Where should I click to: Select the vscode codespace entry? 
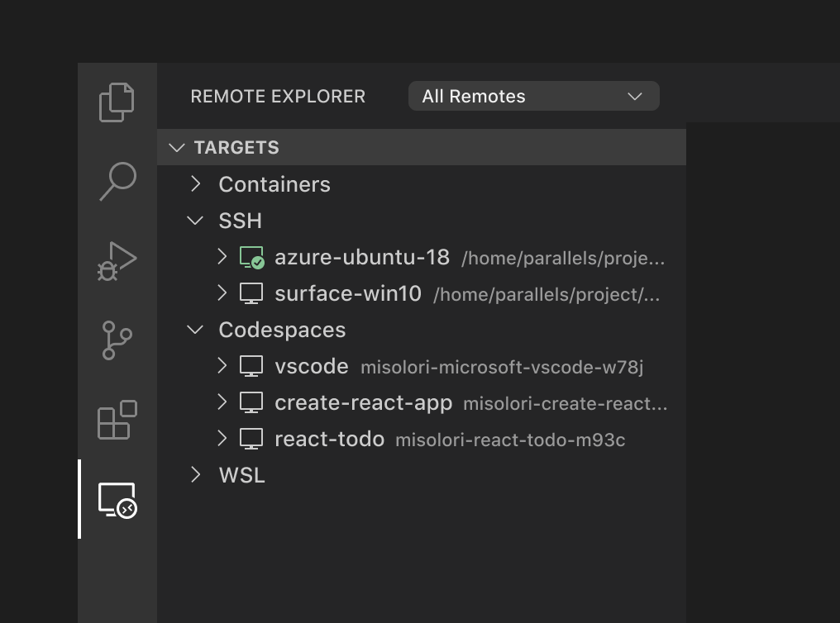[312, 366]
